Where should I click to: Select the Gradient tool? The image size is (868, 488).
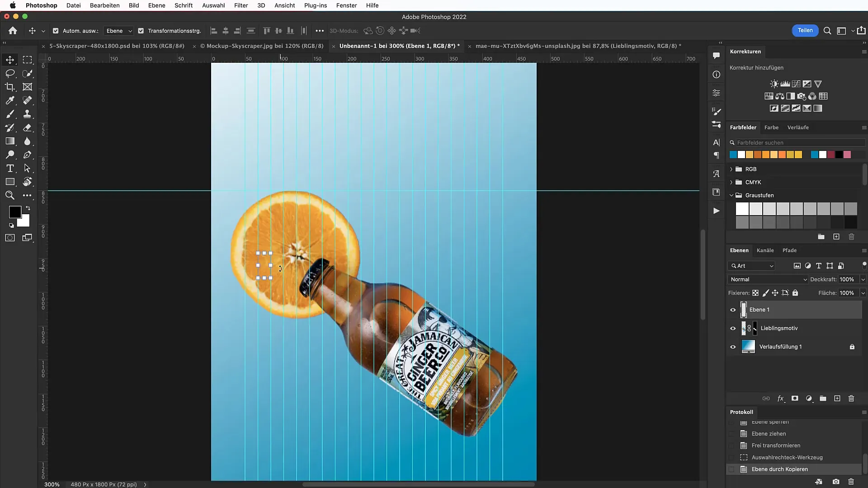click(x=10, y=141)
